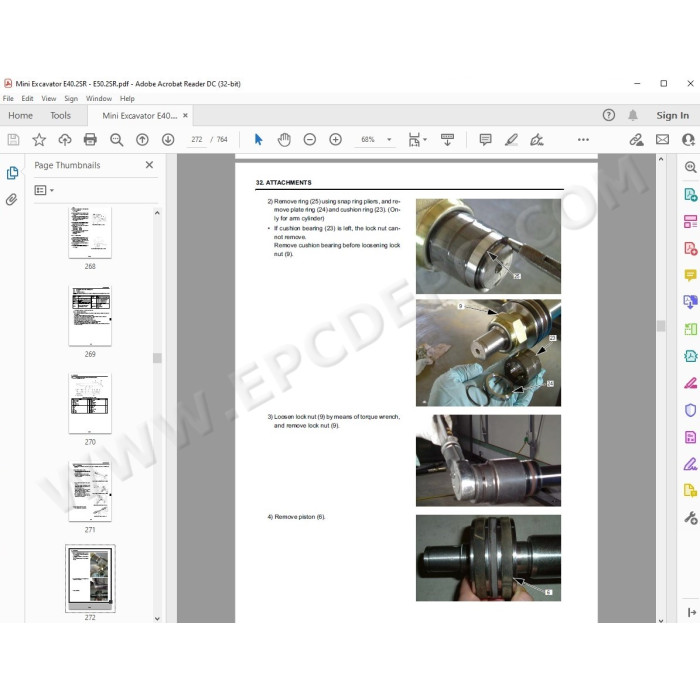Screen dimensions: 700x700
Task: Open Export PDF tool in right pane
Action: 690,195
